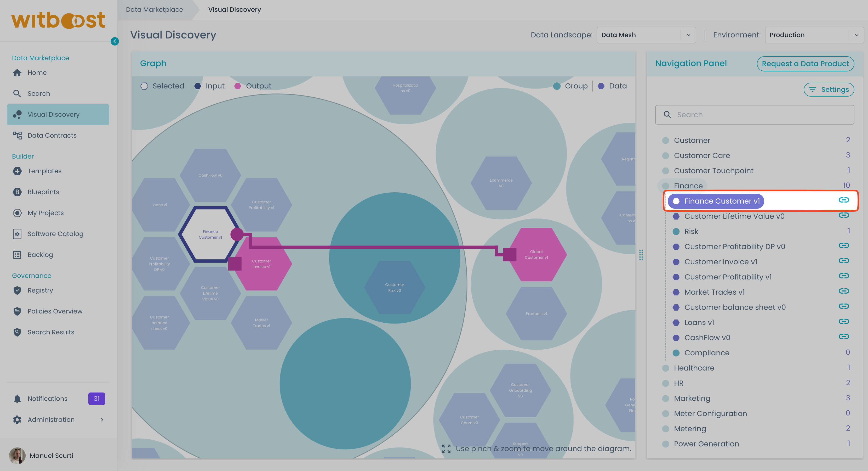The image size is (868, 471).
Task: Click the link icon next to Customer Invoice v1
Action: tap(843, 261)
